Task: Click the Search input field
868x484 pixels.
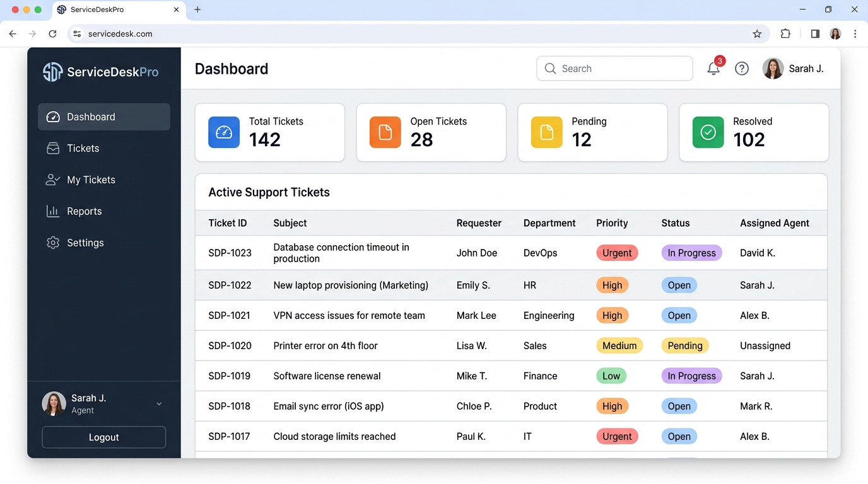Action: pos(614,69)
